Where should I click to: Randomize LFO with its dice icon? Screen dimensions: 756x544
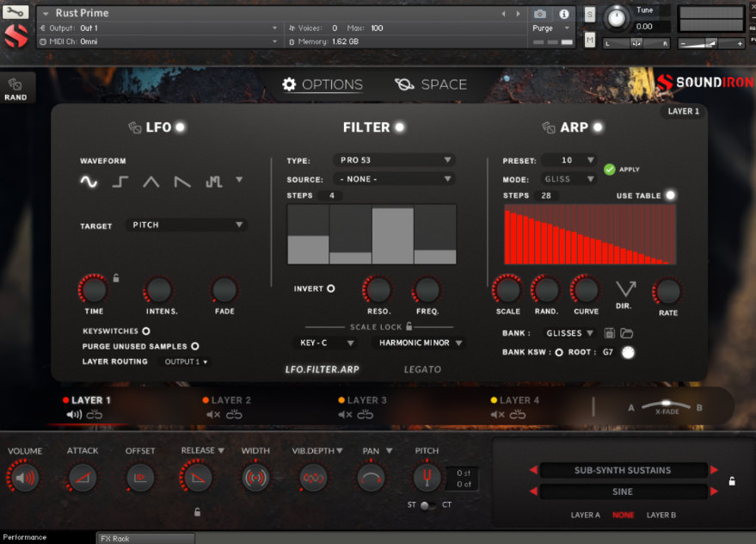[134, 127]
